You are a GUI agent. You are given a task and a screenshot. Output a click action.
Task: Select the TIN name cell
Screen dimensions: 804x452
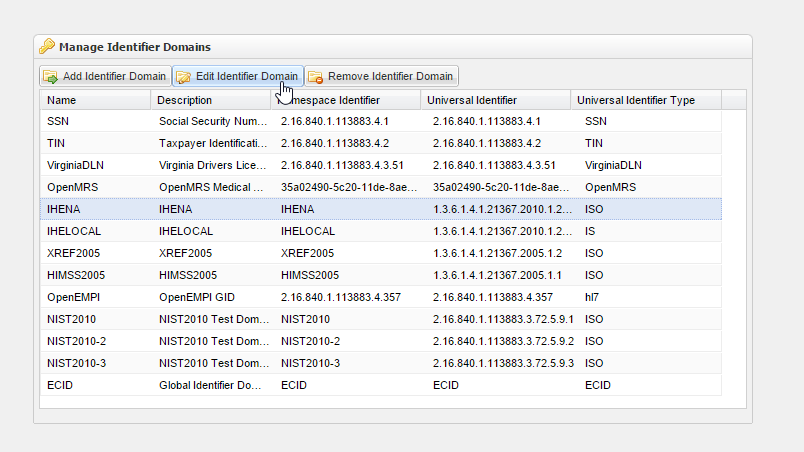tap(56, 143)
